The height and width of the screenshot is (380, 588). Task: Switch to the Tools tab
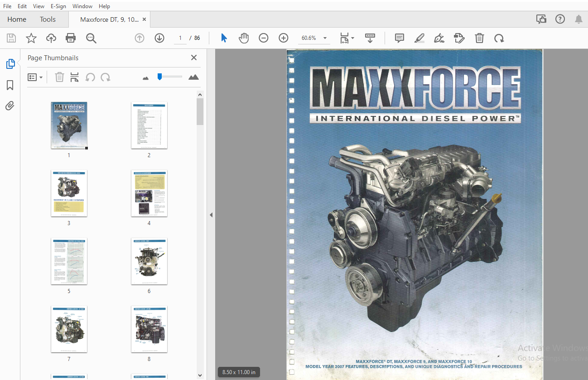click(x=48, y=19)
